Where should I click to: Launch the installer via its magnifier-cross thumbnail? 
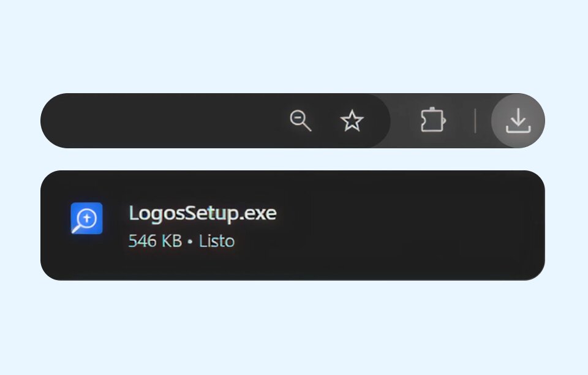pos(86,218)
